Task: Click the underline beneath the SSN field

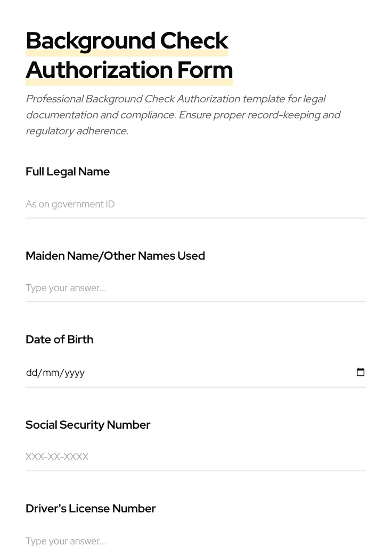Action: point(196,471)
